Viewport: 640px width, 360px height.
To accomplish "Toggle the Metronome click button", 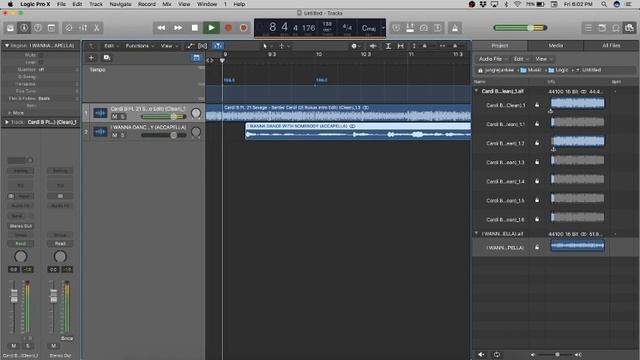I will (x=455, y=28).
